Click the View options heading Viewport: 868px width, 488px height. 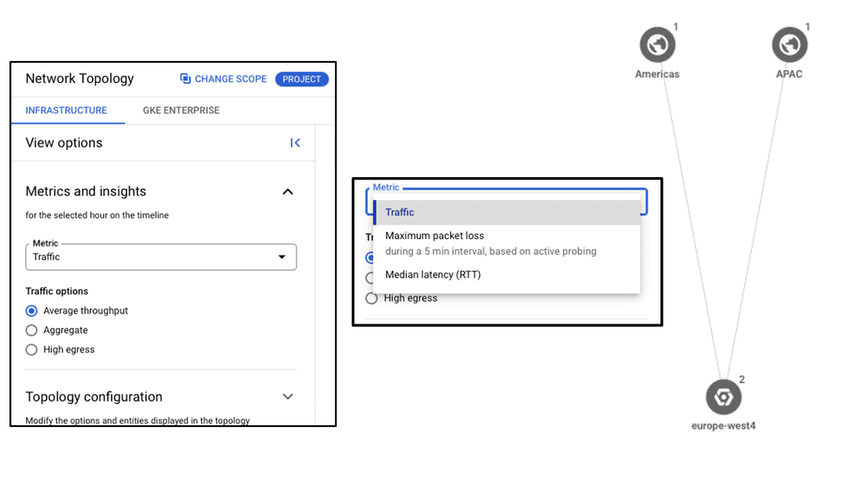click(x=64, y=142)
